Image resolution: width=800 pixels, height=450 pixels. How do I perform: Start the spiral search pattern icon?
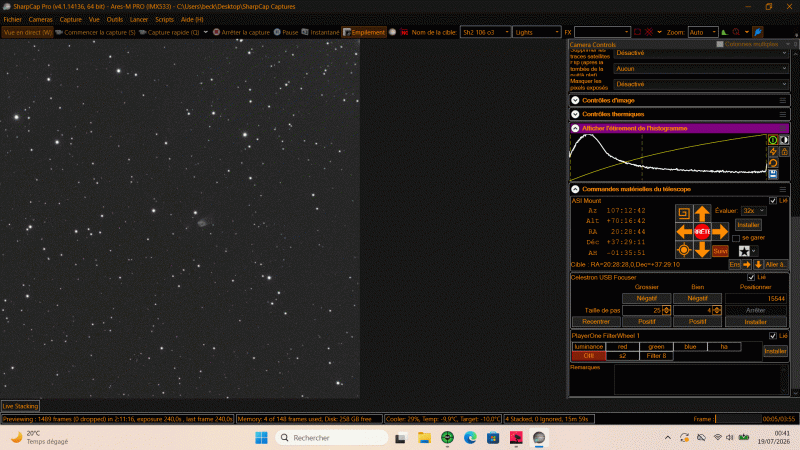point(684,213)
